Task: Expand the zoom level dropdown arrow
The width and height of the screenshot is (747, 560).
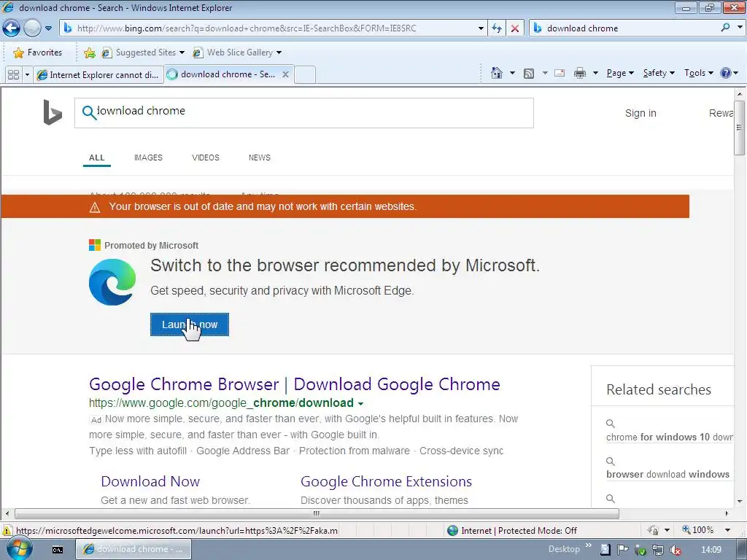Action: click(x=727, y=530)
